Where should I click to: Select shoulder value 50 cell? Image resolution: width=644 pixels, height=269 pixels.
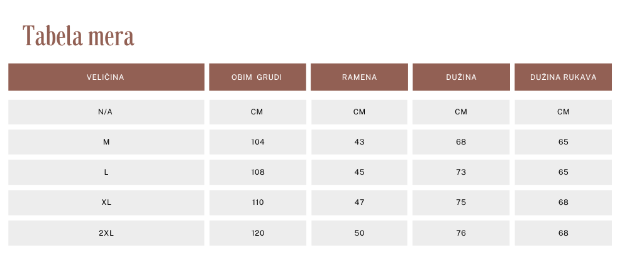(359, 233)
